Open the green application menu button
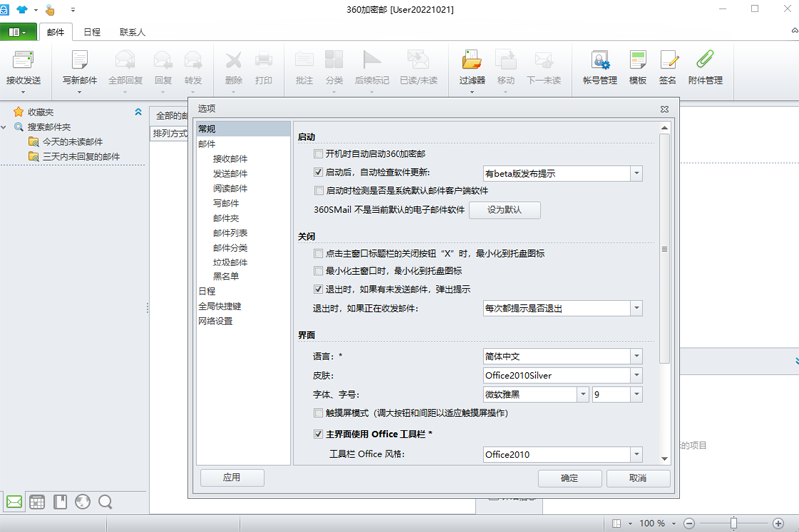 click(x=18, y=32)
